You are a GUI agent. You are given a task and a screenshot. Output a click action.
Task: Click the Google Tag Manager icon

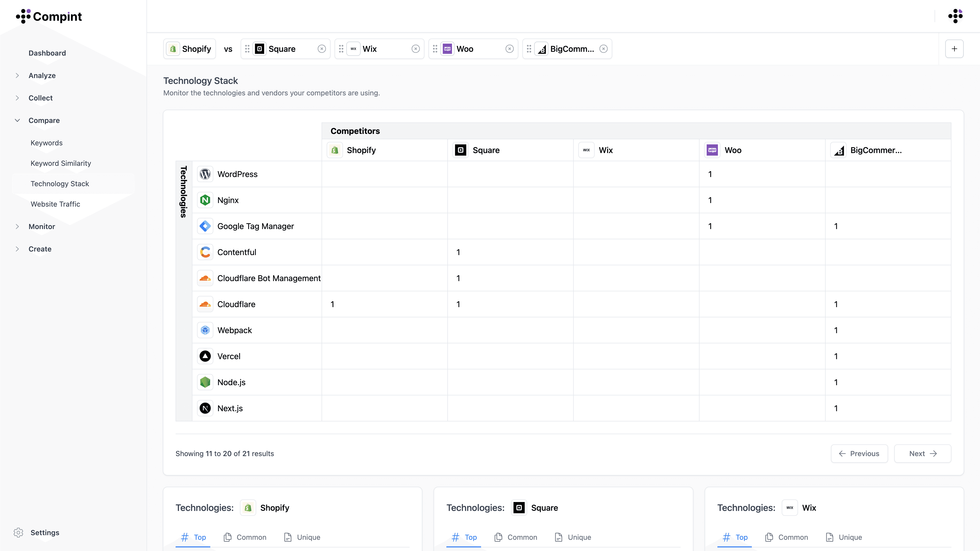205,226
